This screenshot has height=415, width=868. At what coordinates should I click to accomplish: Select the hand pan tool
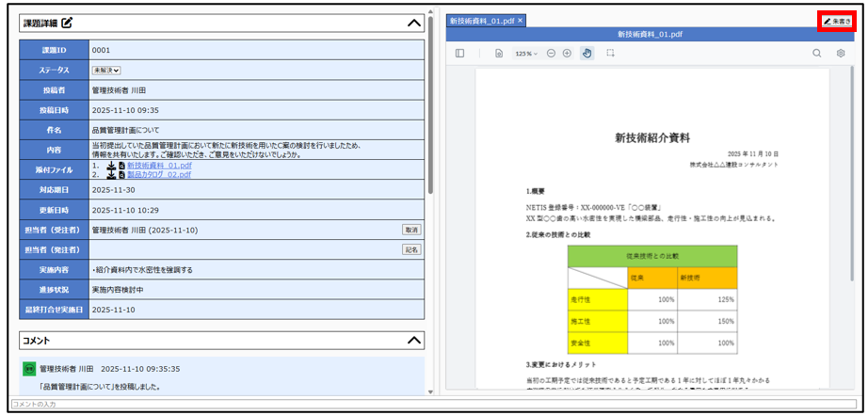click(x=587, y=54)
